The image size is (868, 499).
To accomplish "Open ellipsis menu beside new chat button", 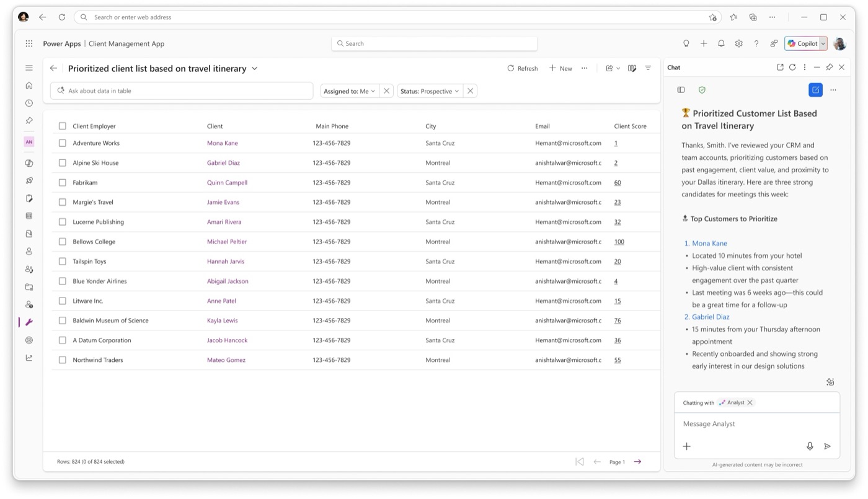I will [833, 90].
